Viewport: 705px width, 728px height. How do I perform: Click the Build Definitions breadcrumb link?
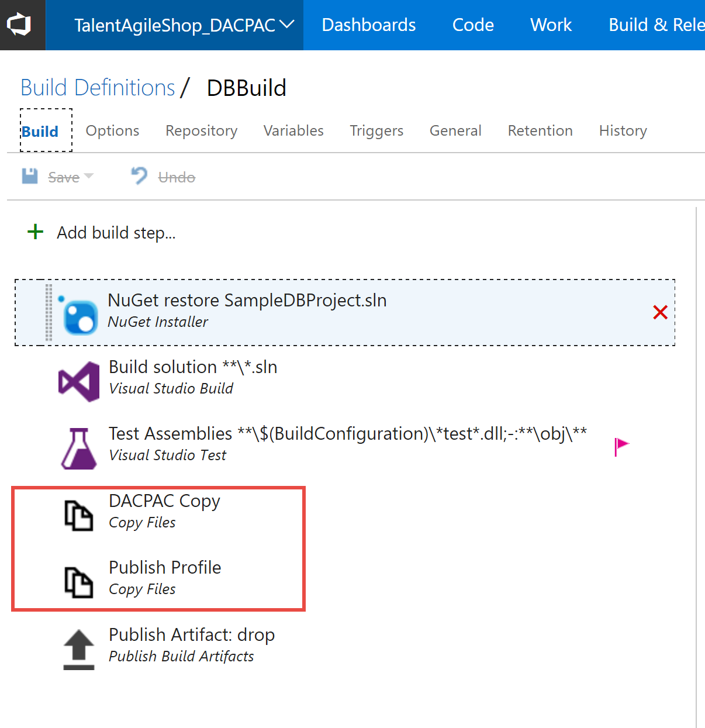click(x=97, y=87)
